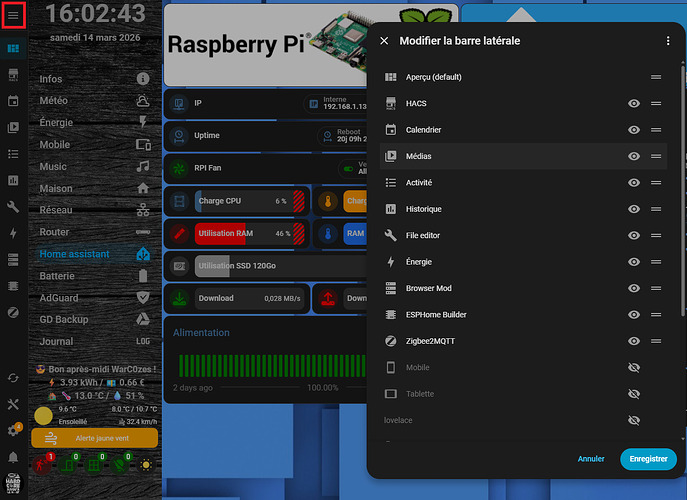Click the Enregistrer button
This screenshot has width=687, height=500.
coord(648,459)
